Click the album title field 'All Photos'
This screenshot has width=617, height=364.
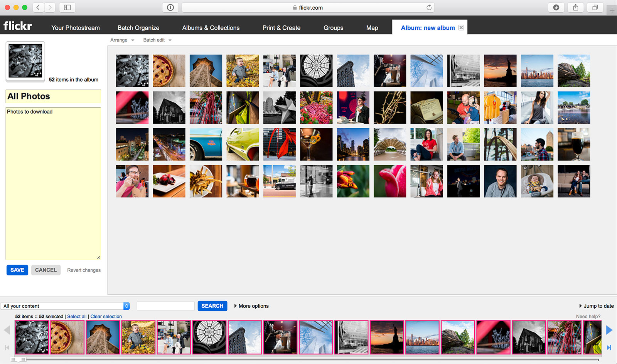coord(53,96)
